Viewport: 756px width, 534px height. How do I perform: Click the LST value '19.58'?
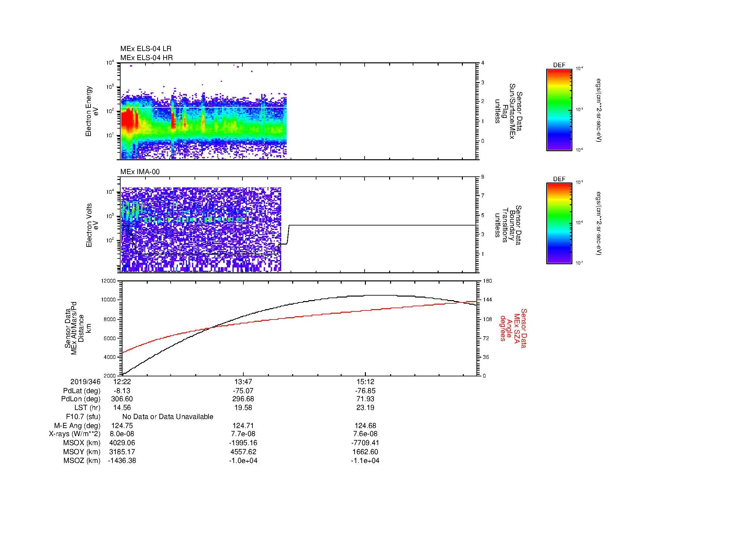(x=243, y=408)
